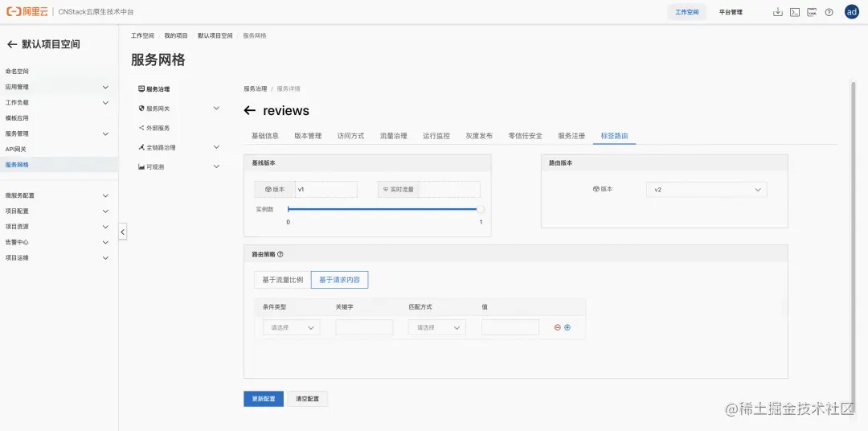Viewport: 868px width, 431px height.
Task: Collapse sidebar with left chevron handle
Action: tap(122, 232)
